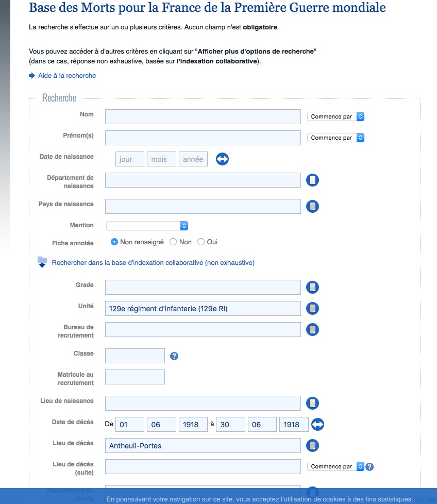Viewport: 437px width, 504px height.
Task: Select Oui radio for Fiche annotée
Action: pos(201,242)
